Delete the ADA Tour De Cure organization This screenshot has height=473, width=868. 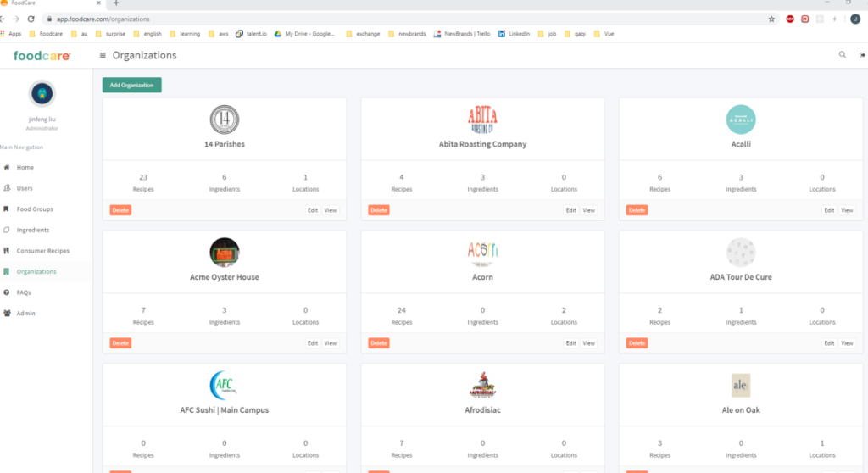pos(637,343)
